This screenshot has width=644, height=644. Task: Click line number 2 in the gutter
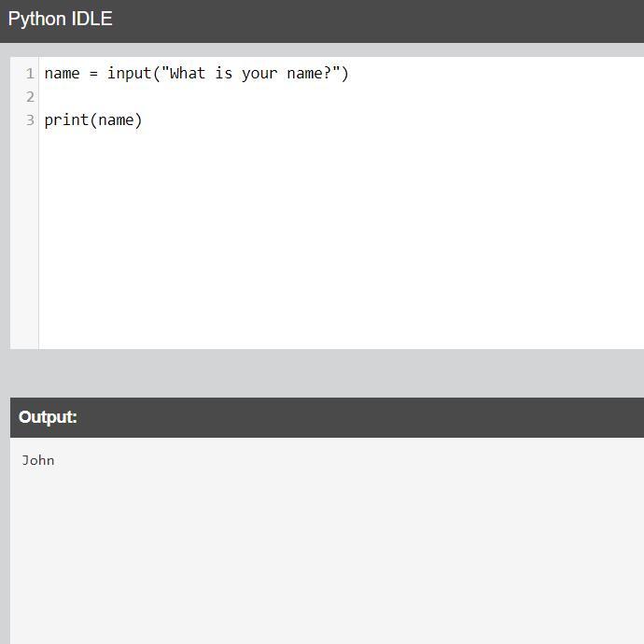[x=30, y=97]
